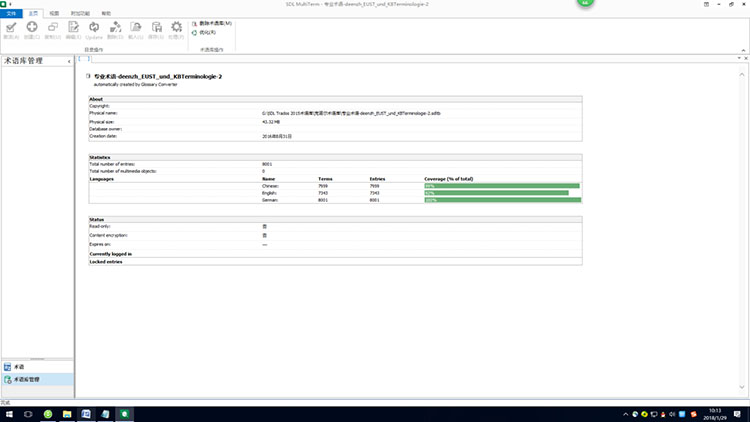Collapse the 术语库管理 side panel
Viewport: 750px width, 422px height.
point(69,61)
